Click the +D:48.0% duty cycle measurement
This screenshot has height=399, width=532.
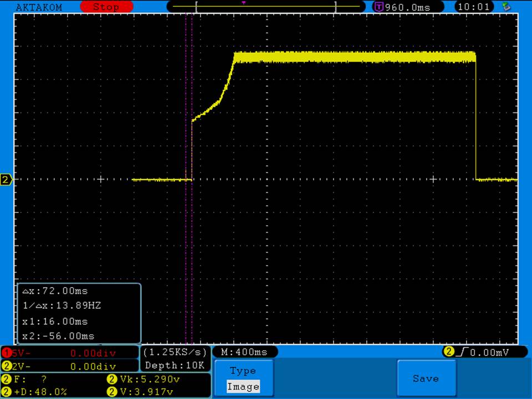click(36, 392)
